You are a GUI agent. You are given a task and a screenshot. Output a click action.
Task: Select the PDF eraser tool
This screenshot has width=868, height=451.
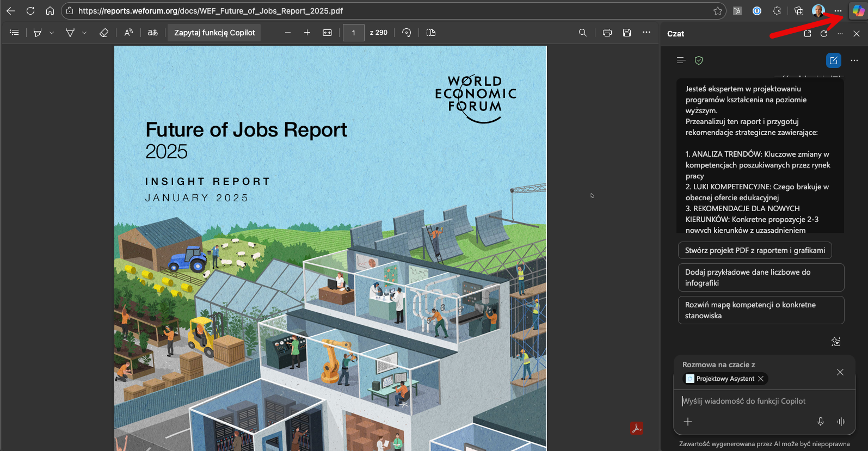(x=104, y=33)
